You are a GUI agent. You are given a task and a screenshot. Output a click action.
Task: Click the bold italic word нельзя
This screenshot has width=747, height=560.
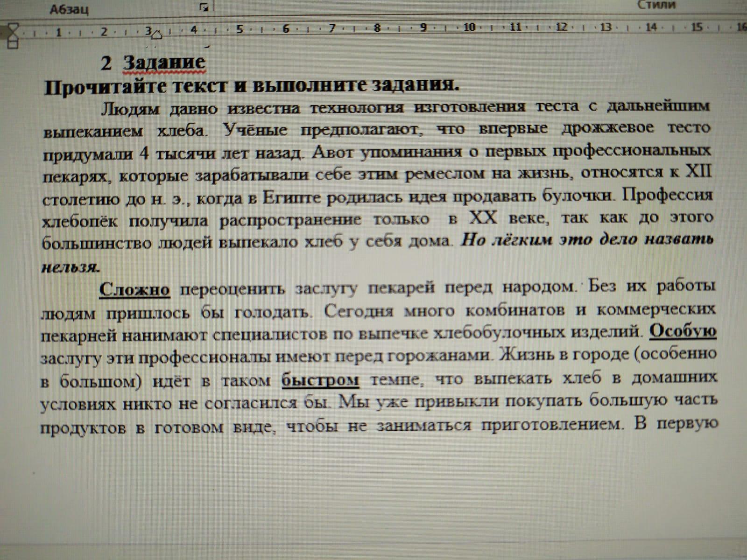(x=71, y=267)
